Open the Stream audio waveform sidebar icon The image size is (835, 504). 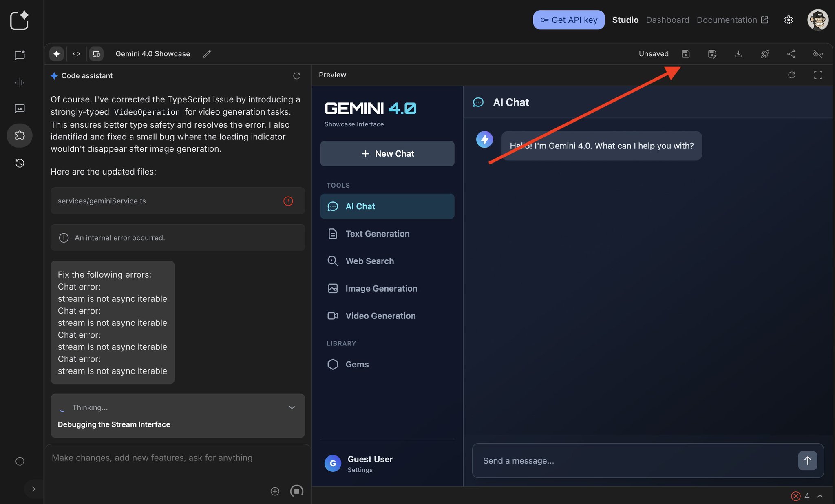click(20, 82)
